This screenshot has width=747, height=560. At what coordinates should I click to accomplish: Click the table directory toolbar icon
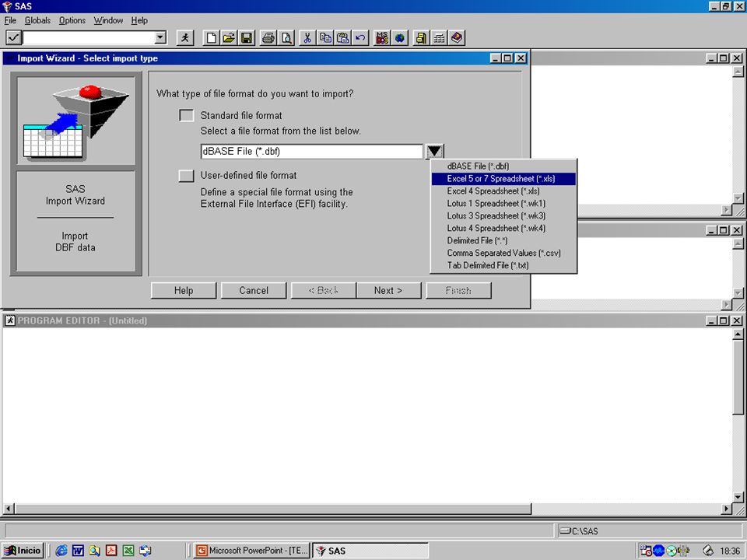[x=439, y=37]
